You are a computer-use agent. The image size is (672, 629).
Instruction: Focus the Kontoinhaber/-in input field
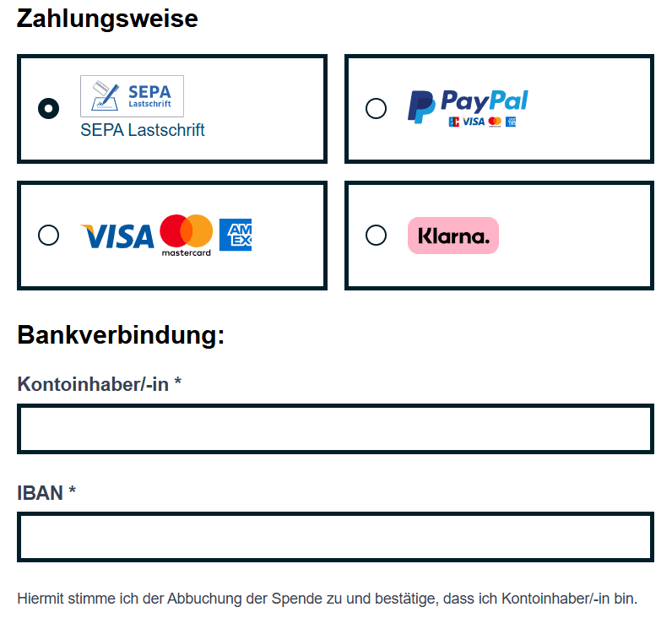[335, 429]
